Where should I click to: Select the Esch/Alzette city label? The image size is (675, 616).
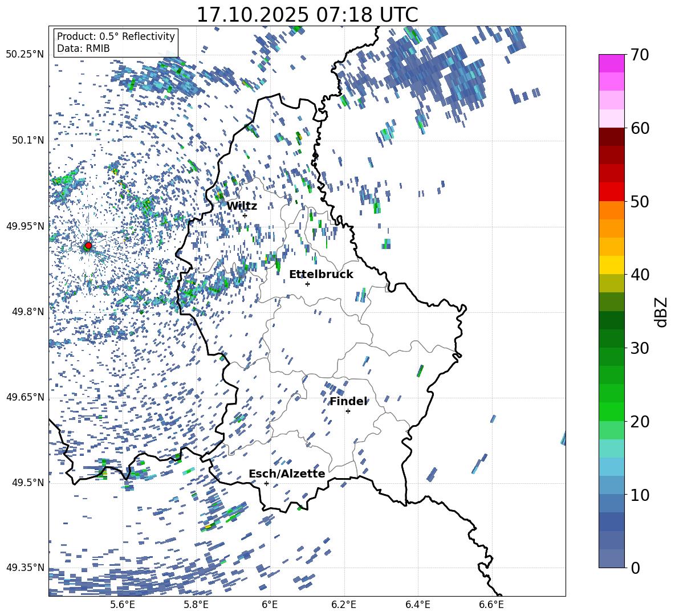pyautogui.click(x=287, y=474)
